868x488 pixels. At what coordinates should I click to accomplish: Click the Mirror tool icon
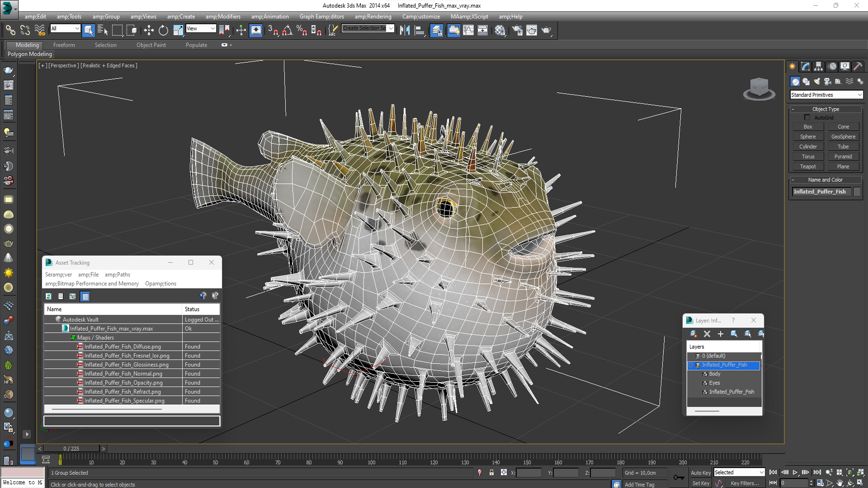(x=405, y=30)
